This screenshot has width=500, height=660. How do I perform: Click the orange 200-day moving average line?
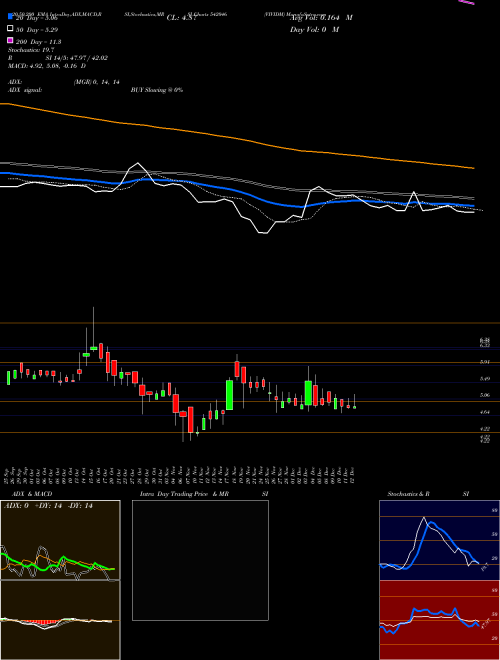[237, 138]
